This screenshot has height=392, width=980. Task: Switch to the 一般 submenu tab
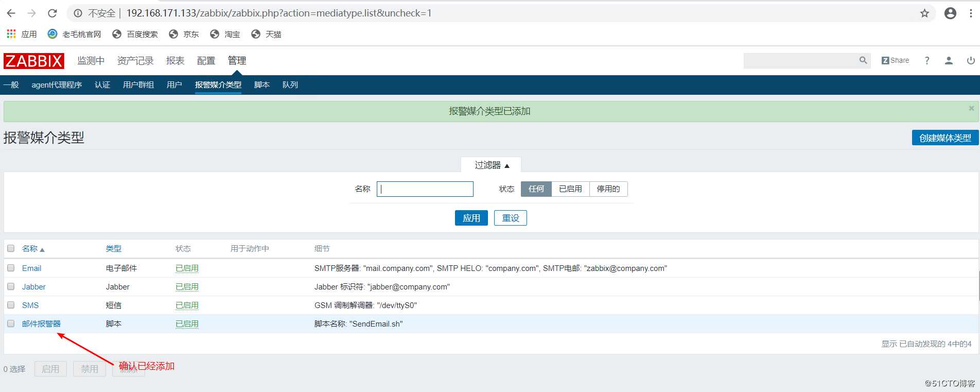pyautogui.click(x=11, y=85)
